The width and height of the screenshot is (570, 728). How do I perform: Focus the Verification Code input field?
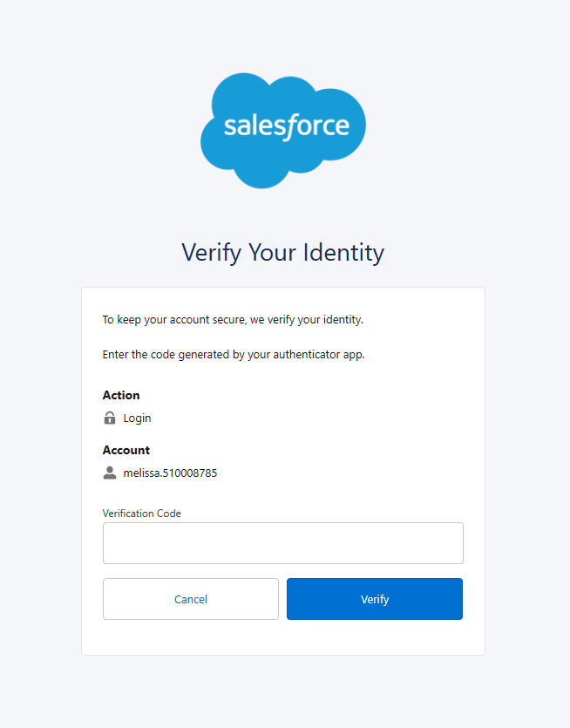pos(283,543)
